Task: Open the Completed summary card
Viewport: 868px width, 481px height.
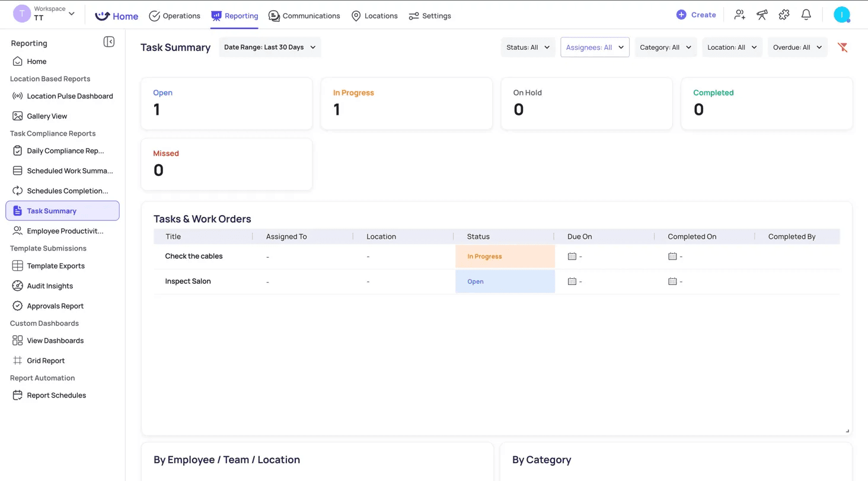Action: [x=767, y=104]
